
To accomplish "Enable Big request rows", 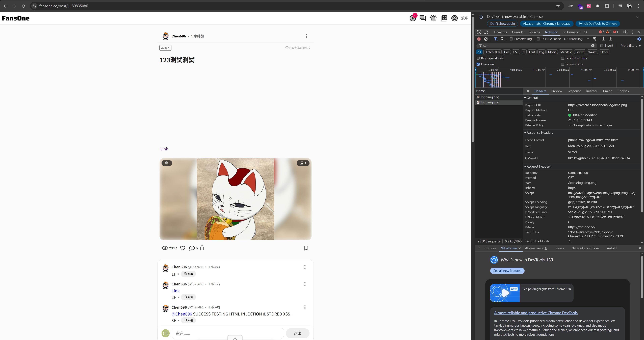I will click(x=478, y=58).
